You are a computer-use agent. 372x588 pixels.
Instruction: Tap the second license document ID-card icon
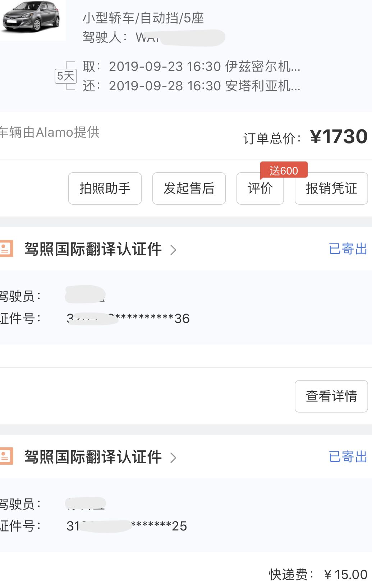point(6,456)
